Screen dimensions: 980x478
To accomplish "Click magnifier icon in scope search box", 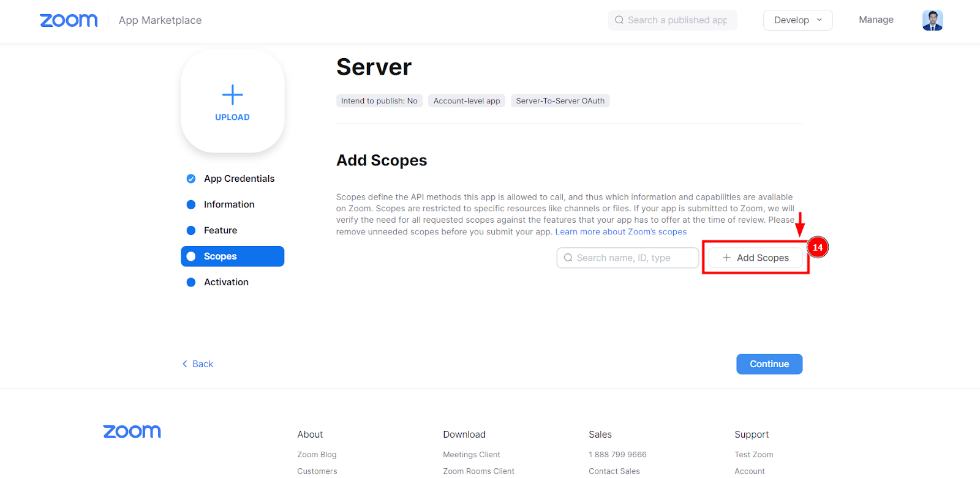I will [x=568, y=258].
